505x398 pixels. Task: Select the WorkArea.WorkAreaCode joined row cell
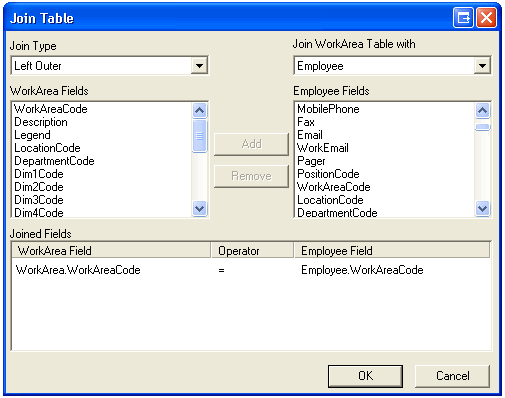coord(78,270)
